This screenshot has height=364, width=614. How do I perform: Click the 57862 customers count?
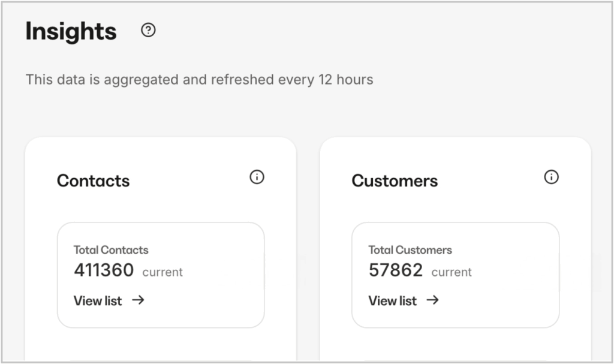[x=396, y=270]
